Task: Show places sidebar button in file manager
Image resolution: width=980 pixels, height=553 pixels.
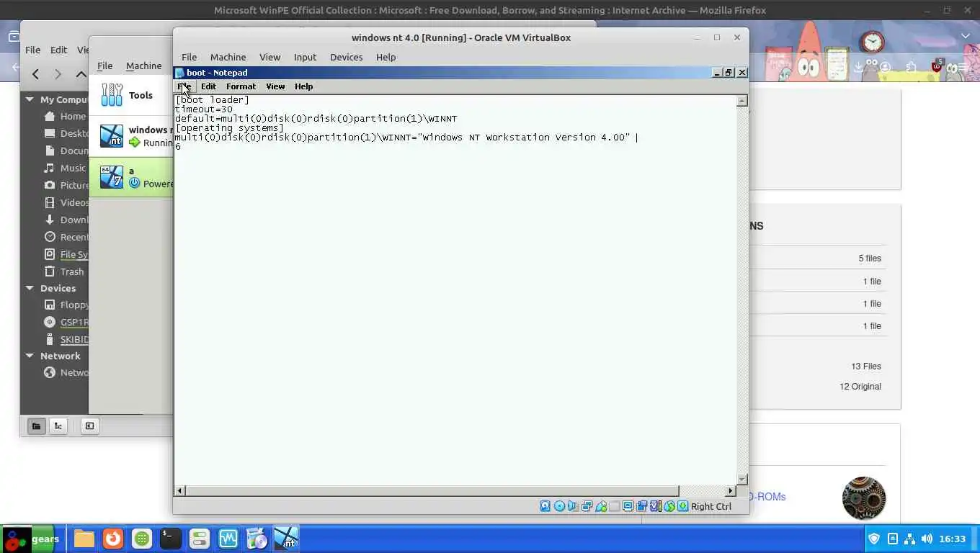Action: 36,426
